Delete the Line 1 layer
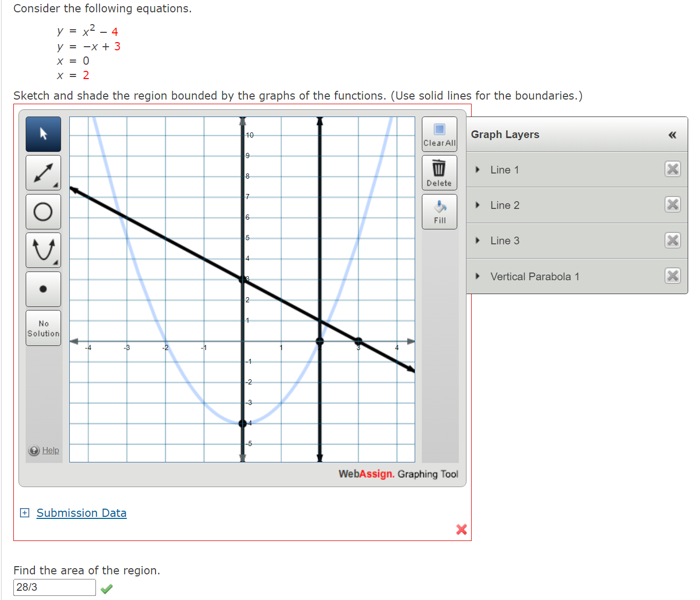Viewport: 700px width, 600px height. point(672,169)
